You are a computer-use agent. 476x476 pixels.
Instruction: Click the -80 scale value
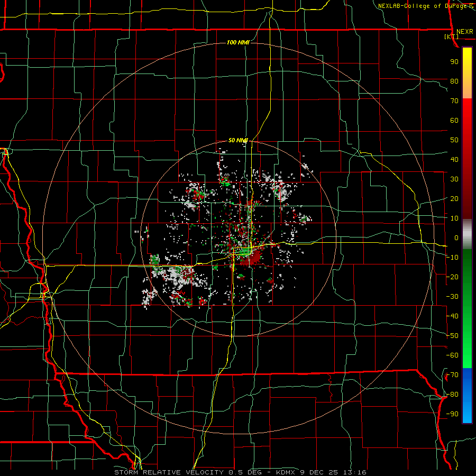452,395
